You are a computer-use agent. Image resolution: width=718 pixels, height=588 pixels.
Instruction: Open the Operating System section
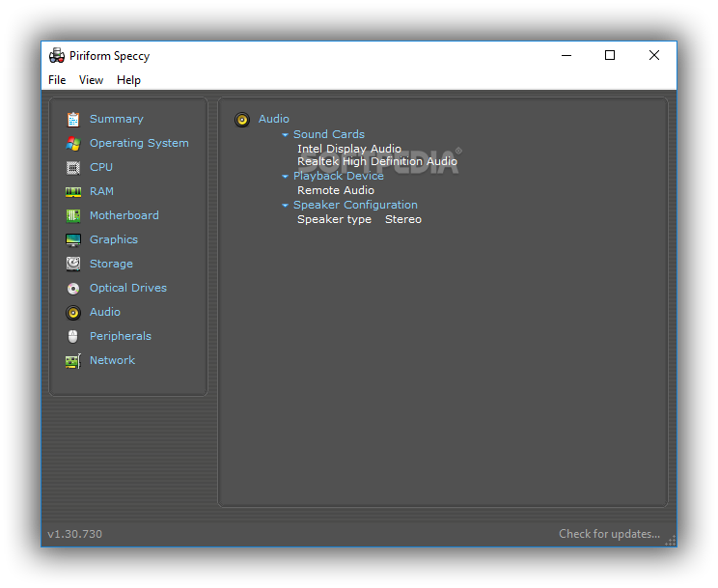139,144
